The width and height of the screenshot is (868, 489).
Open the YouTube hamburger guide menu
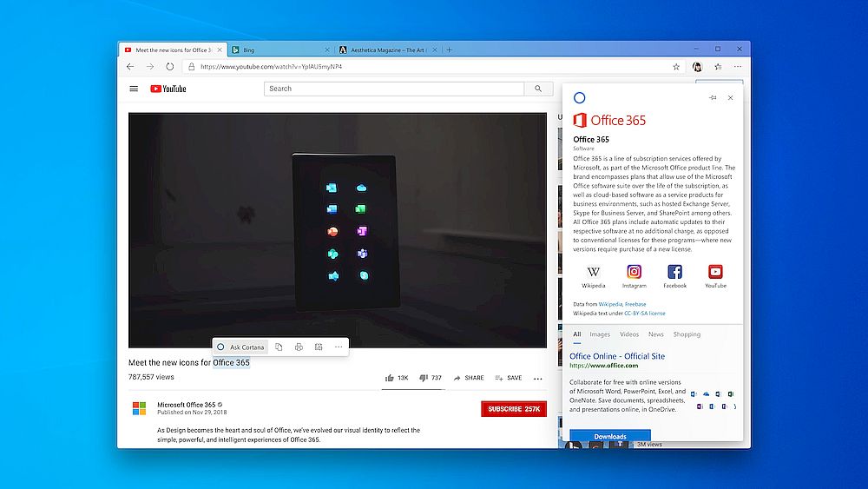(x=134, y=89)
